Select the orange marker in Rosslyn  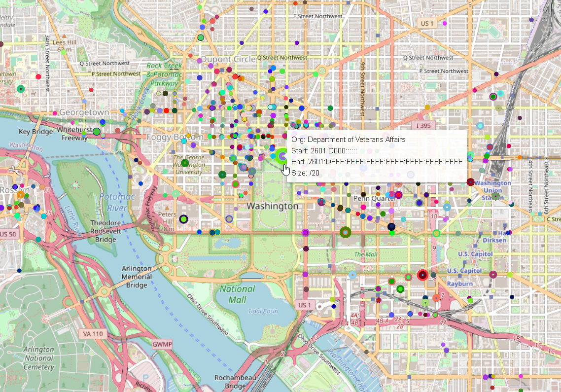click(21, 195)
